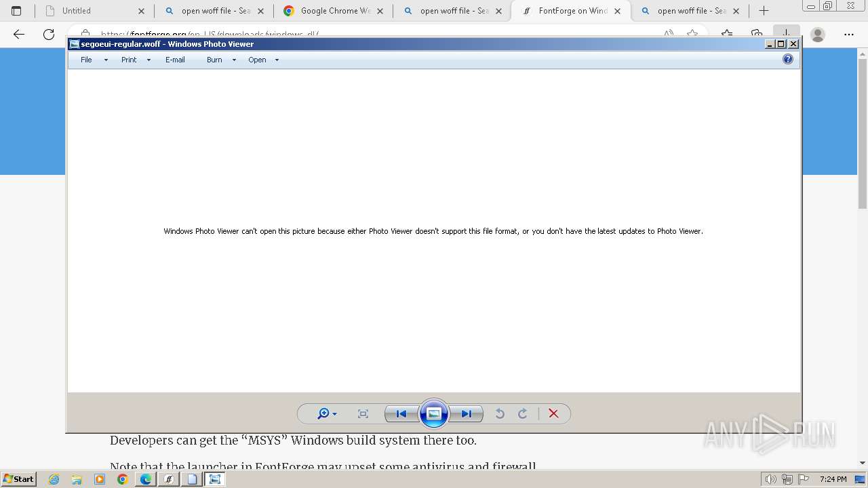Select Photo Viewer taskbar item
868x488 pixels.
215,479
